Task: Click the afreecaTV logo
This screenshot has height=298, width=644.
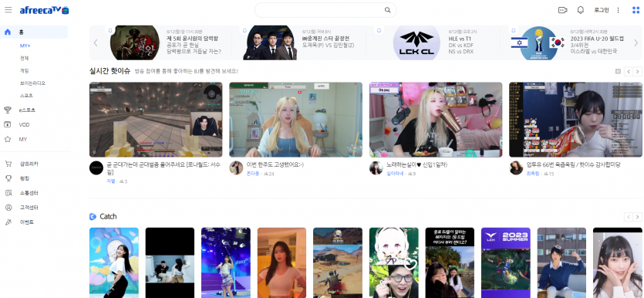Action: [45, 10]
